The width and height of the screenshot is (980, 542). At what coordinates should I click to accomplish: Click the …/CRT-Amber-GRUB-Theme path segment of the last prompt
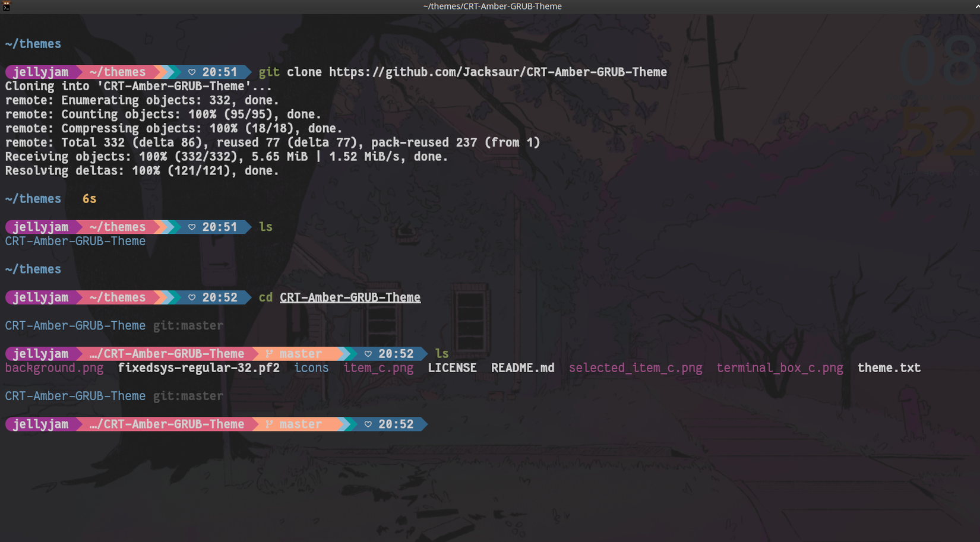click(x=166, y=424)
